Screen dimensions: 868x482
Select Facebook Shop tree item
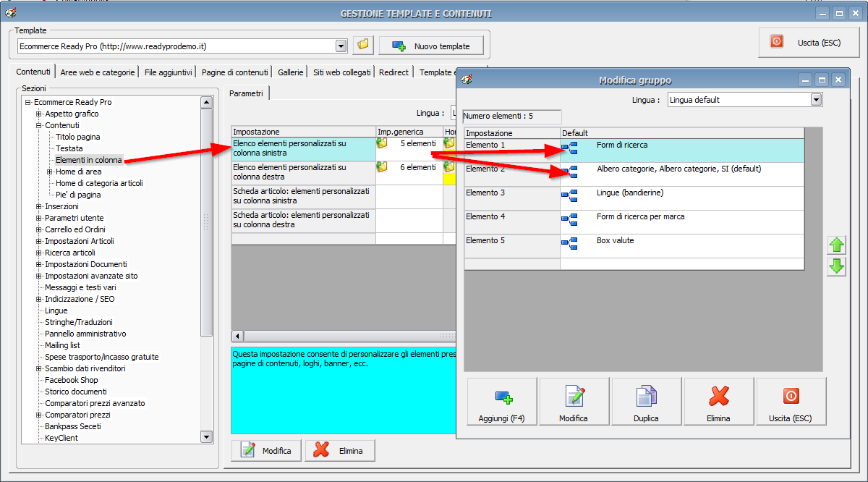pyautogui.click(x=72, y=380)
